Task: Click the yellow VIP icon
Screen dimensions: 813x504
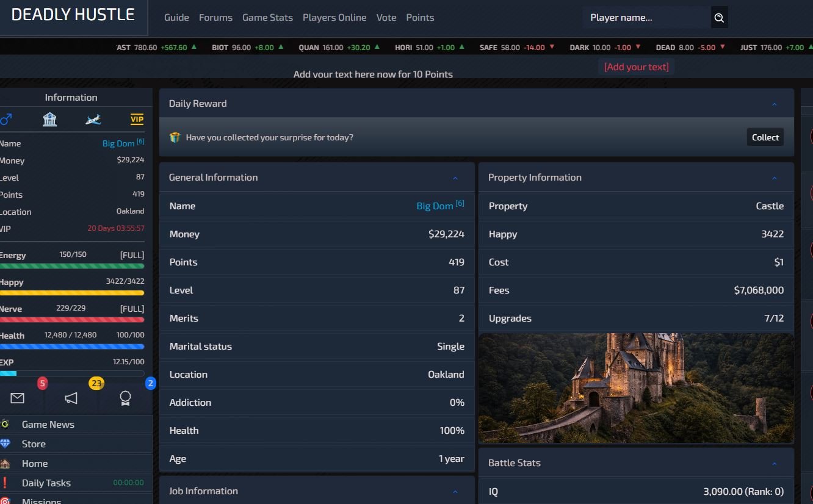Action: [x=137, y=119]
